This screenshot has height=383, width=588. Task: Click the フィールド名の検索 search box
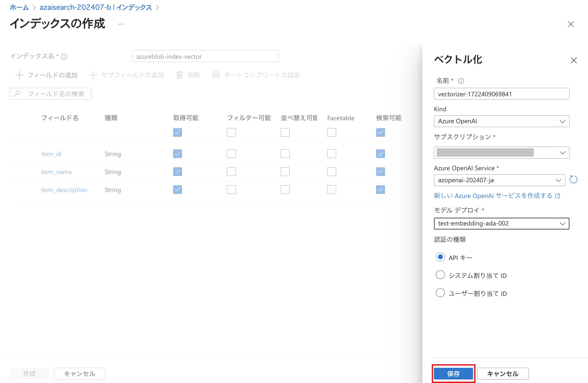coord(51,94)
